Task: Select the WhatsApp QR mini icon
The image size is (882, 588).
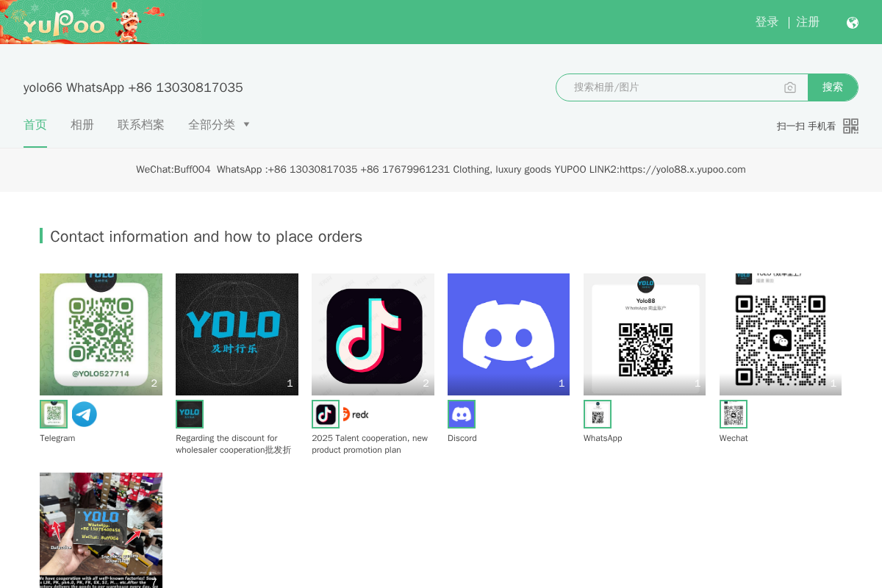Action: point(598,414)
